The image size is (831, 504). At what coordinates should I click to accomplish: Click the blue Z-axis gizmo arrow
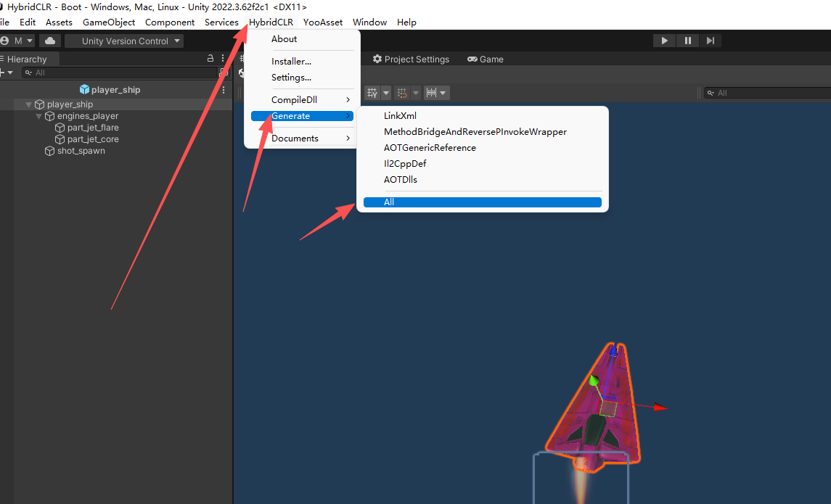coord(613,350)
